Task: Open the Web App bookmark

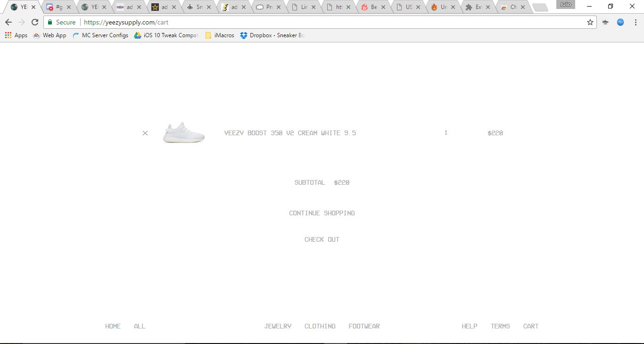Action: coord(50,35)
